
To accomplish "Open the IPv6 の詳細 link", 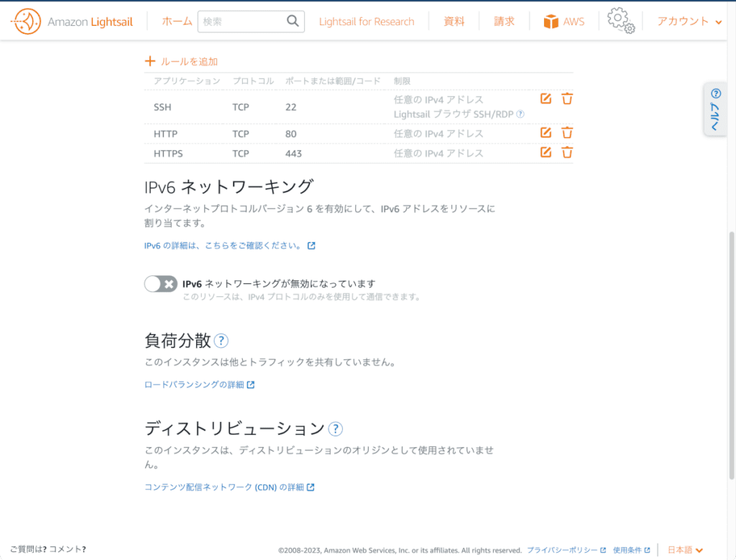I will pos(229,246).
